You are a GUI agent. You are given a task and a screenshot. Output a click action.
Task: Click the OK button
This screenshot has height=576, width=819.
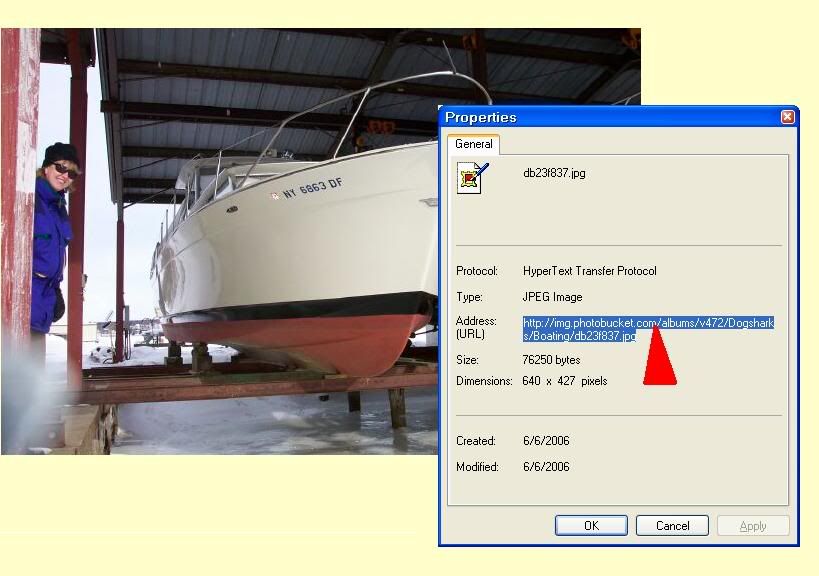click(x=591, y=525)
